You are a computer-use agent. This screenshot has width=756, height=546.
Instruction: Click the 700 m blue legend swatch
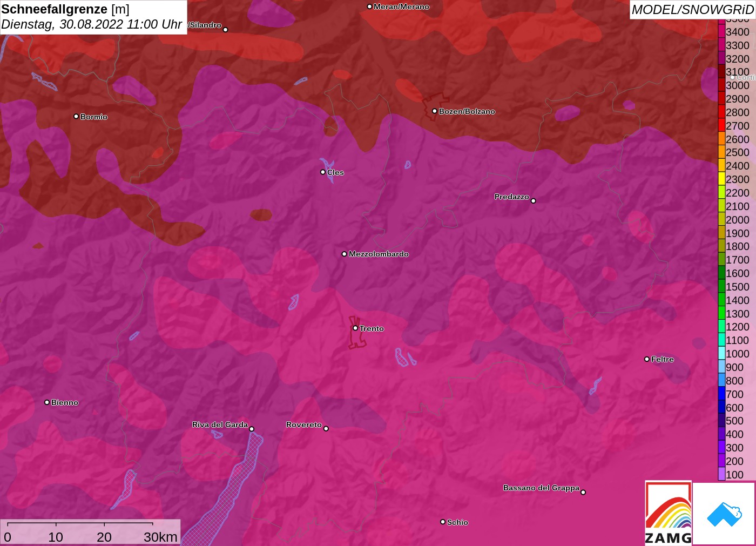click(x=721, y=394)
